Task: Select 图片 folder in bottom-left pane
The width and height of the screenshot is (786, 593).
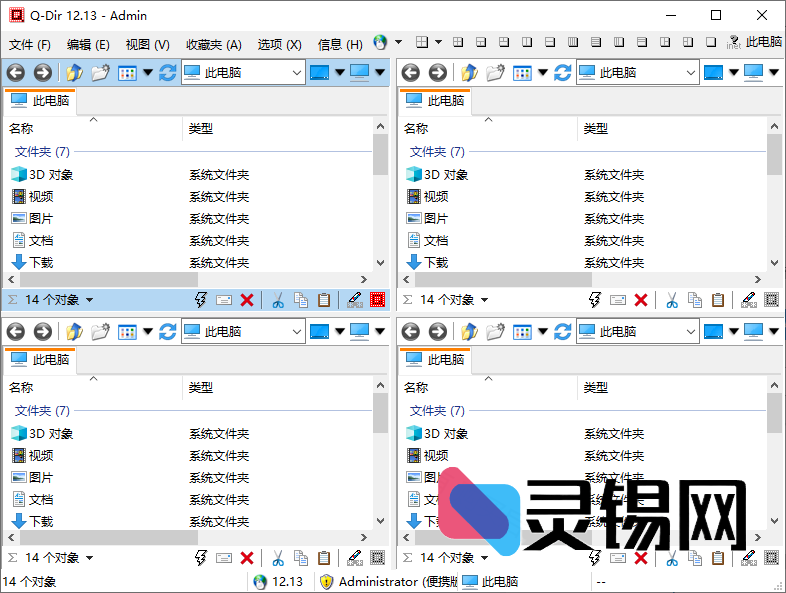Action: click(x=32, y=477)
